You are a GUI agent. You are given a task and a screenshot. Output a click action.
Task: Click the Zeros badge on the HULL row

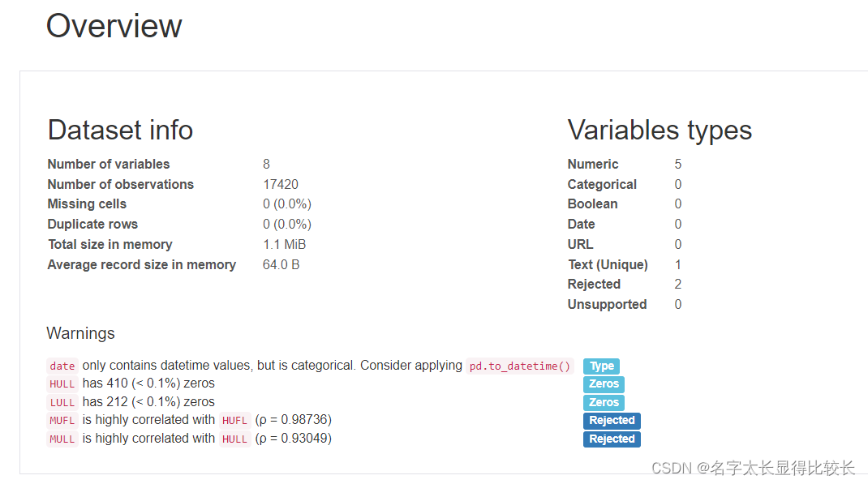click(x=604, y=384)
